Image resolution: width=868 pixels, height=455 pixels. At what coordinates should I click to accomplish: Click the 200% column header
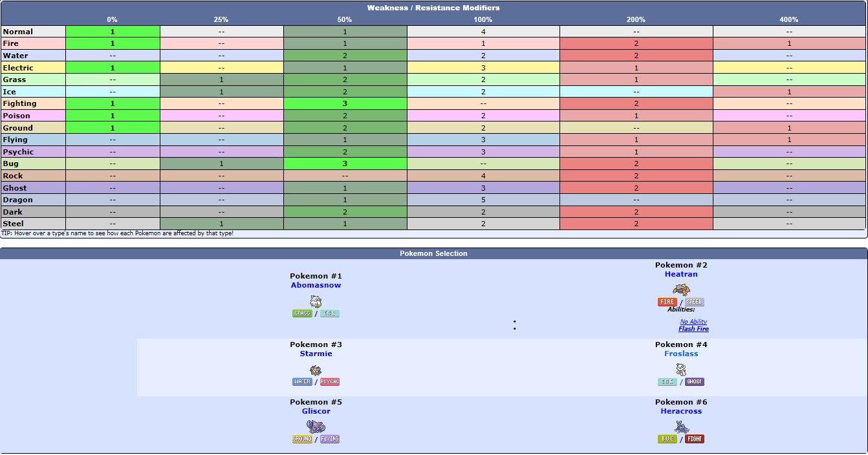[x=636, y=19]
